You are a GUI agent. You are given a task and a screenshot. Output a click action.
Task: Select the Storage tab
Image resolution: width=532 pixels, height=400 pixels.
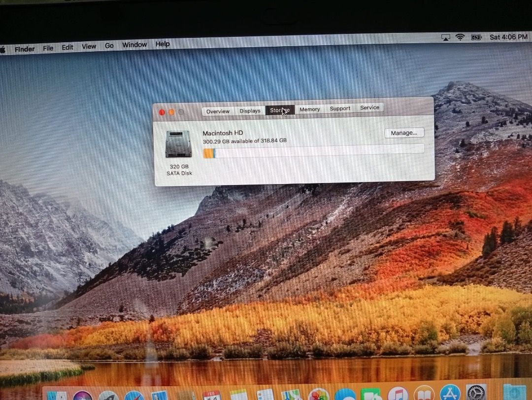tap(280, 110)
